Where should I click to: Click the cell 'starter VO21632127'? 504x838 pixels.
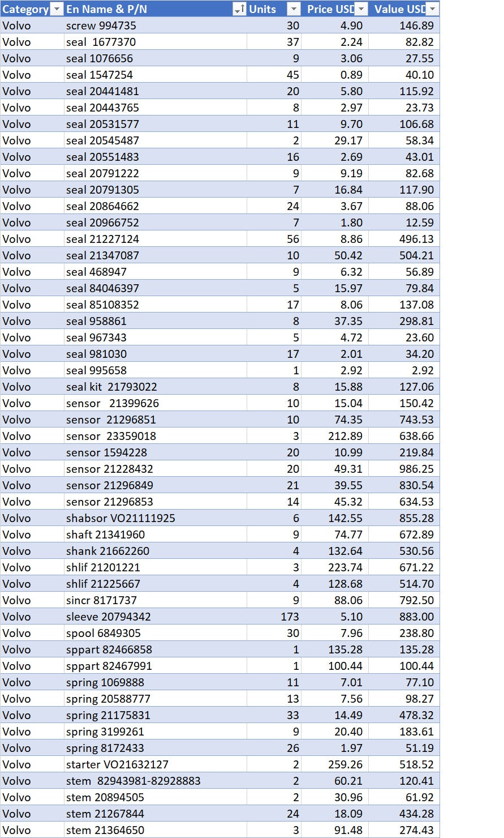pos(155,764)
